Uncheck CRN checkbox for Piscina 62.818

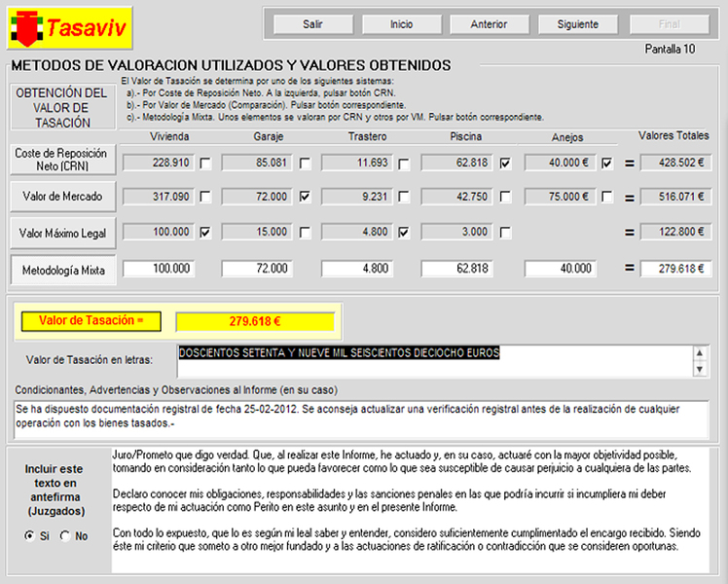pyautogui.click(x=505, y=164)
